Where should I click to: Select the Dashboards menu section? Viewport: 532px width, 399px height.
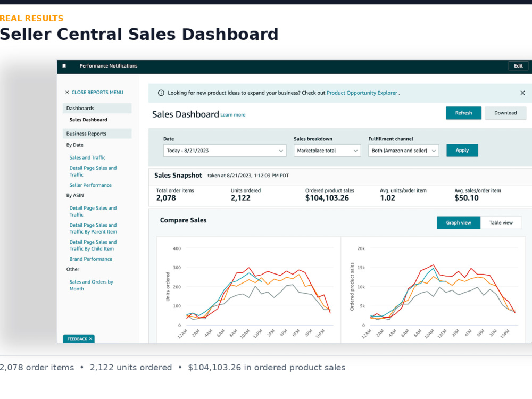[x=97, y=108]
